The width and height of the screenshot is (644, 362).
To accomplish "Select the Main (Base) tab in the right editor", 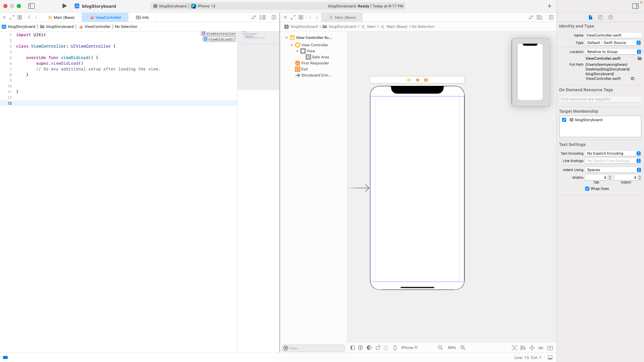I will (342, 17).
